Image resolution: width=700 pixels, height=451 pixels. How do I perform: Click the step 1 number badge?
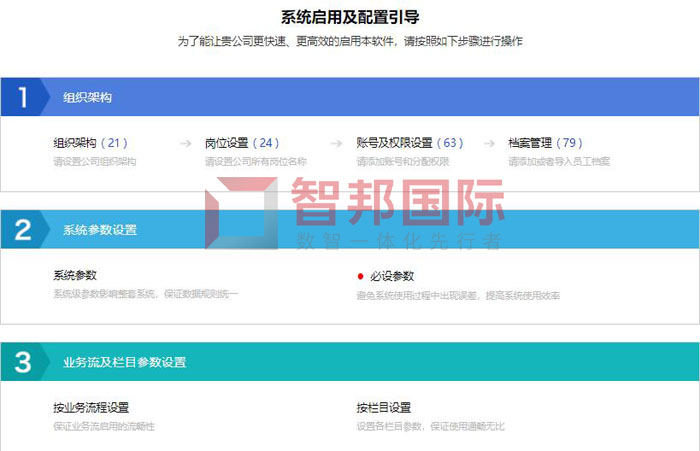pyautogui.click(x=22, y=98)
